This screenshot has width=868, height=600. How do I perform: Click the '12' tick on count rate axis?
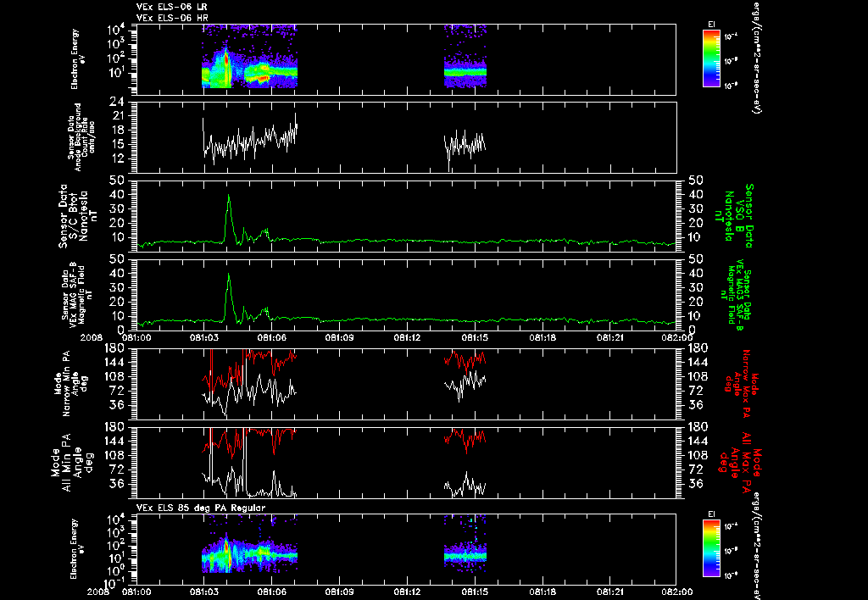pyautogui.click(x=117, y=158)
